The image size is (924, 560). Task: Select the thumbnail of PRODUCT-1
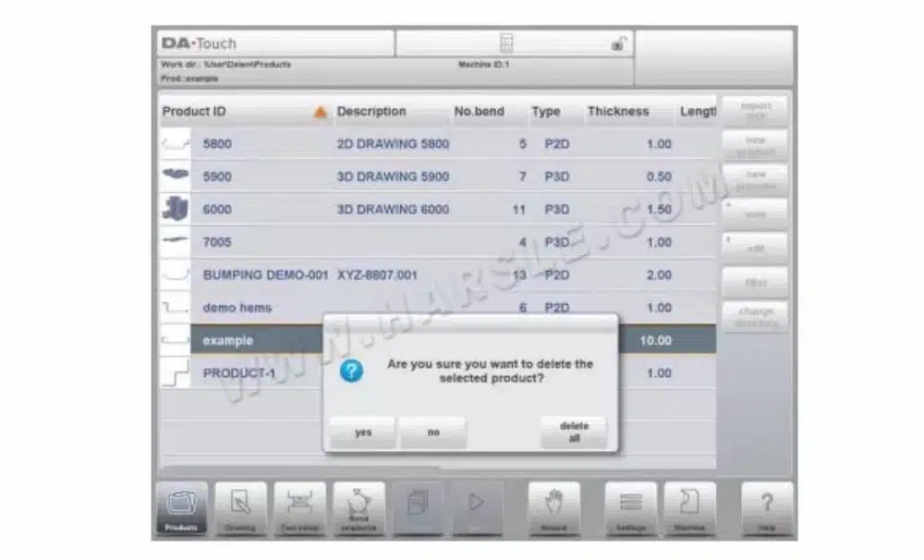[176, 372]
